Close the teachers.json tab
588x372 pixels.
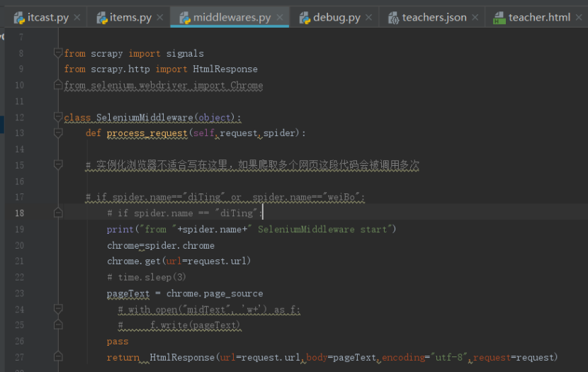[475, 17]
